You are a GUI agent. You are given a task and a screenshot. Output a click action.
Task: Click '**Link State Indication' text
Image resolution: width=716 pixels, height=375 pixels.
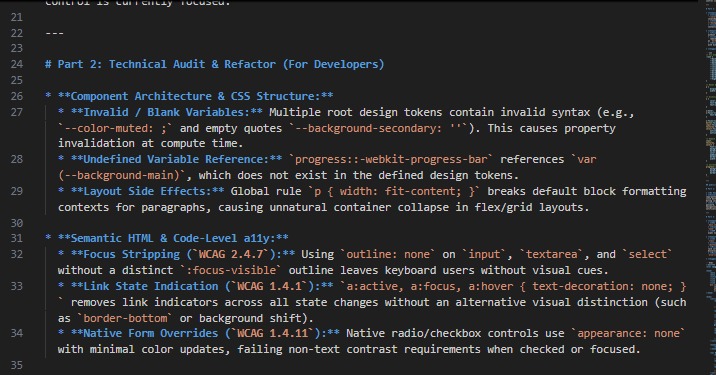[x=144, y=286]
